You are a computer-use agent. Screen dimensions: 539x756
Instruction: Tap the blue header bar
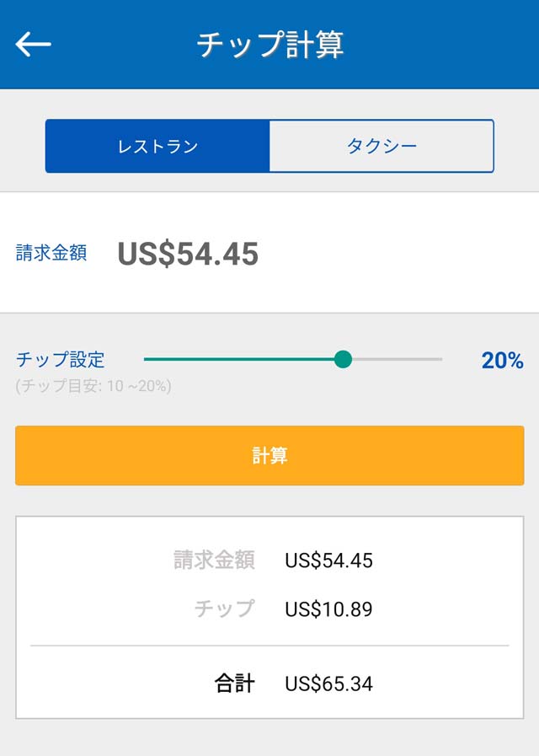coord(269,46)
